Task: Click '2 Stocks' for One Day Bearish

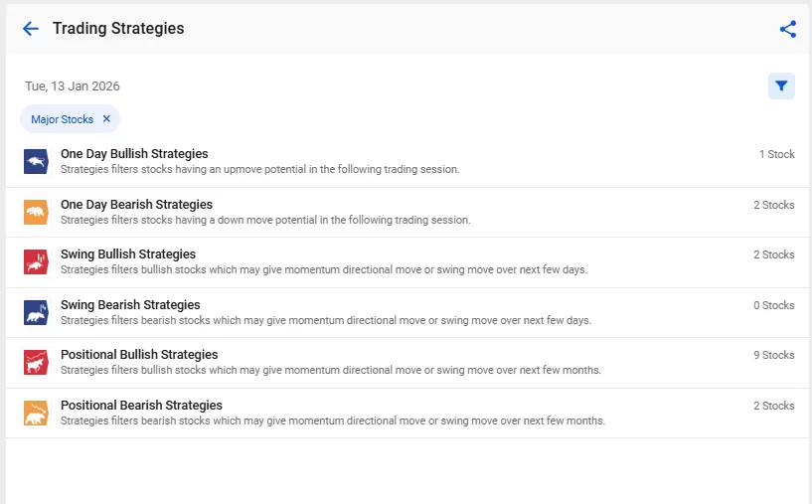Action: [x=773, y=205]
